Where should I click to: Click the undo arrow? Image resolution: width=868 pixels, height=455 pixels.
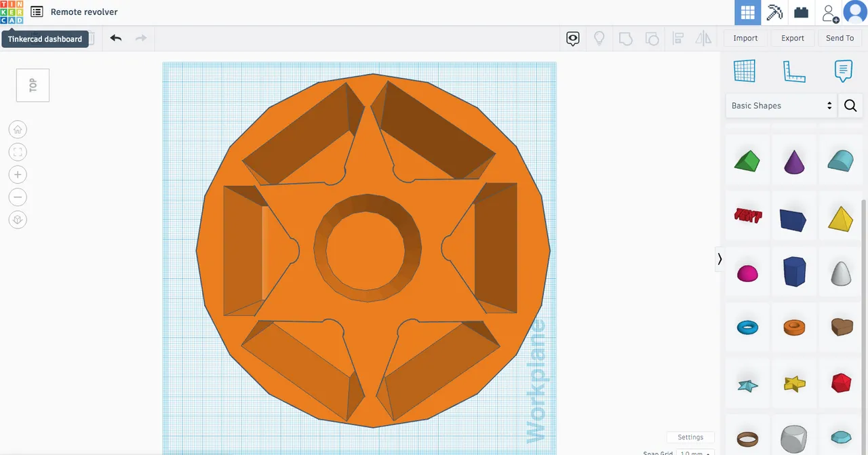[x=116, y=38]
